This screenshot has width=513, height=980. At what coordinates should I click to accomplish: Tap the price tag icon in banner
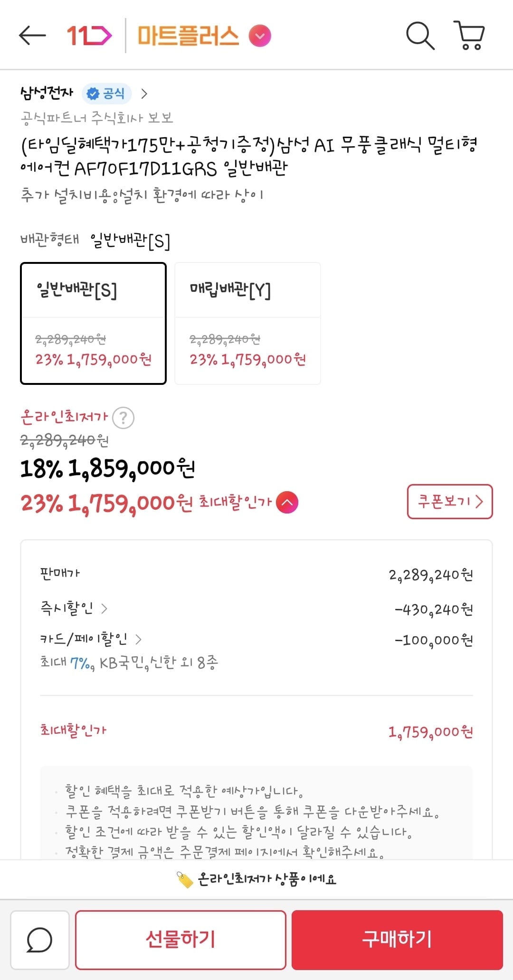(x=185, y=880)
